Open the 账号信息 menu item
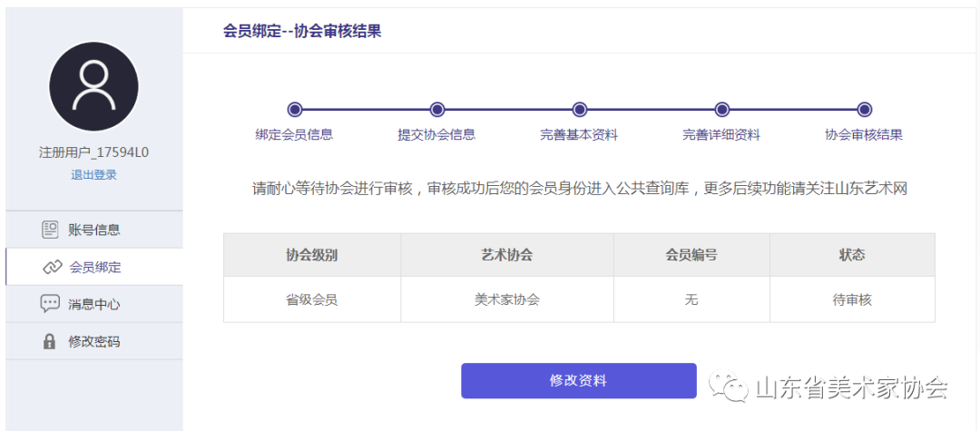 coord(94,230)
